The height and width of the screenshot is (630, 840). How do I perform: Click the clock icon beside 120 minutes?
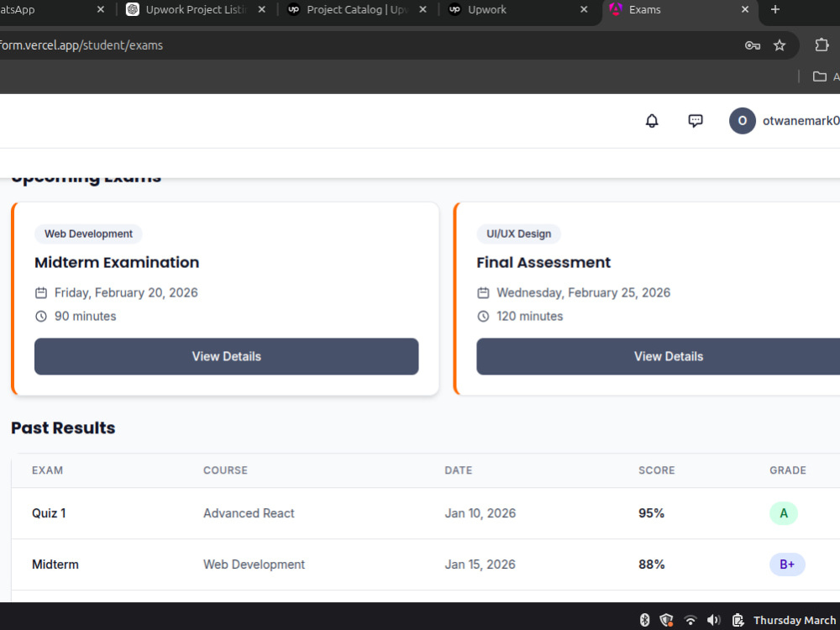(483, 316)
